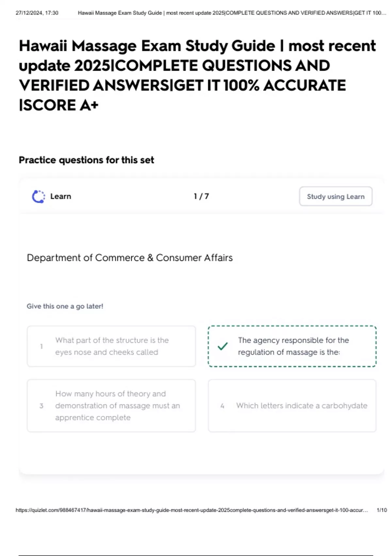Click the 1 / 7 progress counter
This screenshot has width=392, height=556.
(x=201, y=196)
